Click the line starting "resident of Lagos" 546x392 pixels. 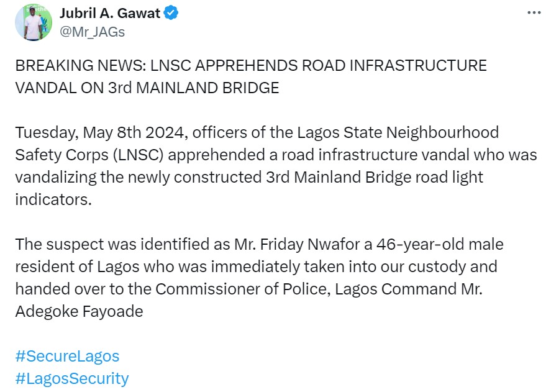[256, 267]
